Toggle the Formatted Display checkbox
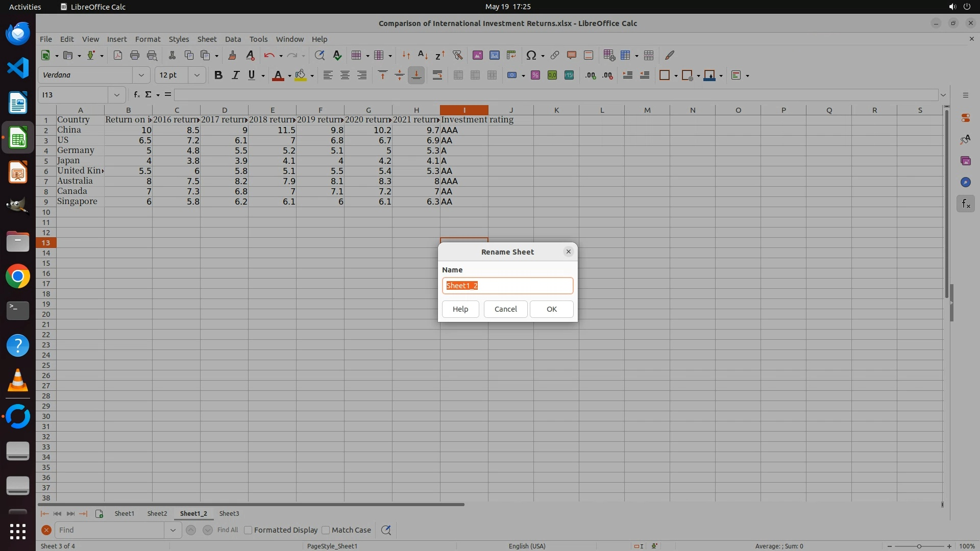Viewport: 980px width, 551px height. pyautogui.click(x=249, y=530)
